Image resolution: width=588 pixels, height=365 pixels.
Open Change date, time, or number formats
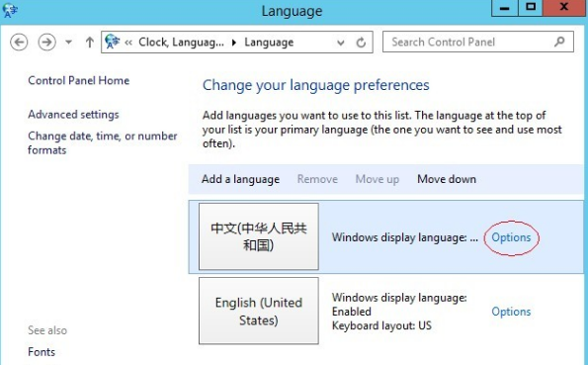coord(103,142)
